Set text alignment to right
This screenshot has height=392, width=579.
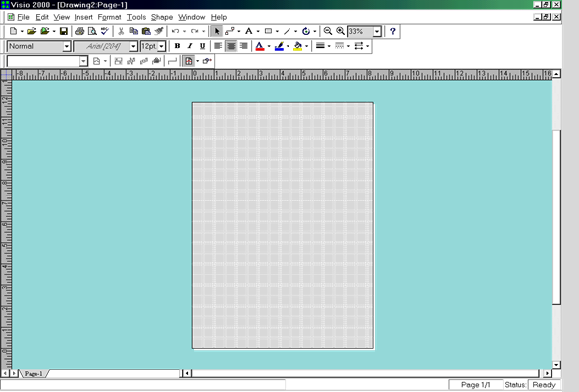pos(243,46)
